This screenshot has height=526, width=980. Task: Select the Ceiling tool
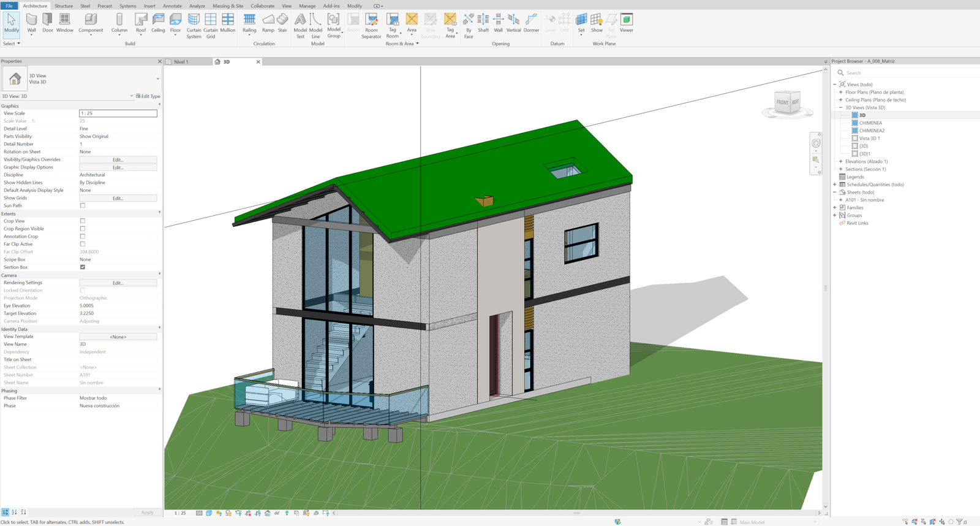click(x=158, y=23)
